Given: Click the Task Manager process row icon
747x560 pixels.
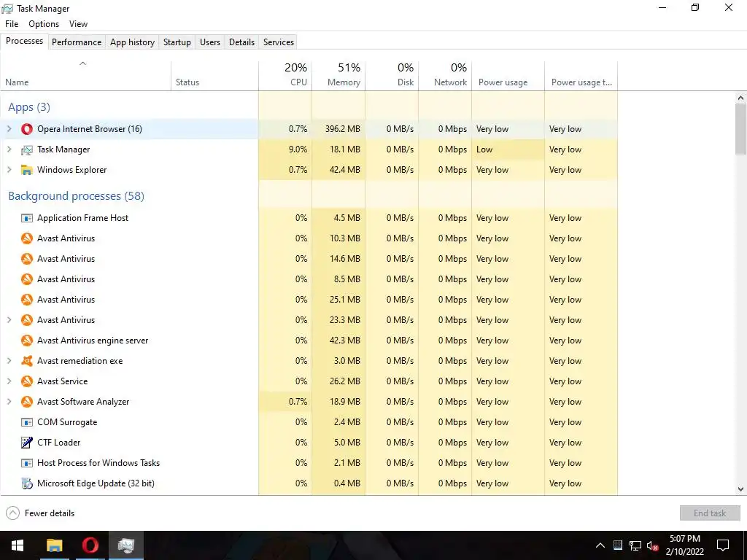Looking at the screenshot, I should [27, 149].
